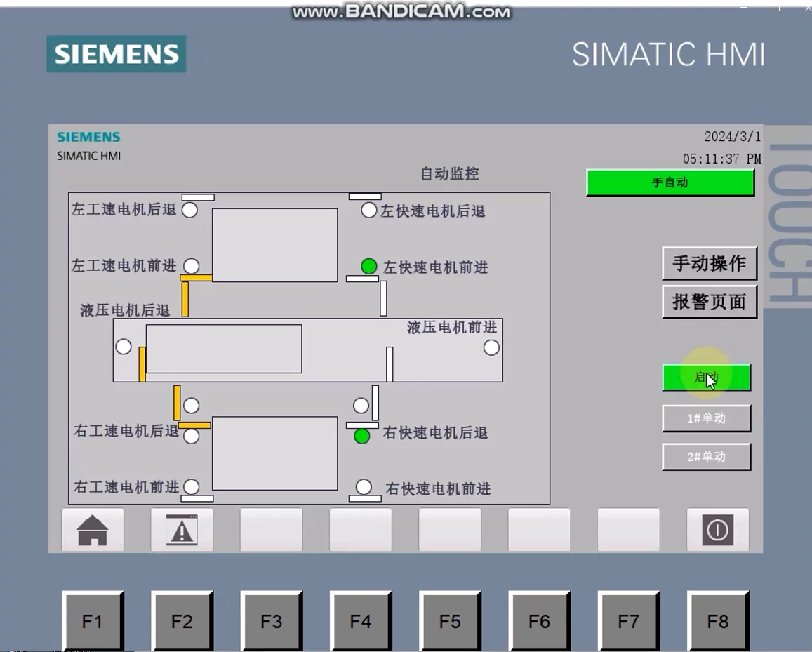Open the alarm window via the warning triangle icon
The width and height of the screenshot is (812, 652).
(182, 529)
